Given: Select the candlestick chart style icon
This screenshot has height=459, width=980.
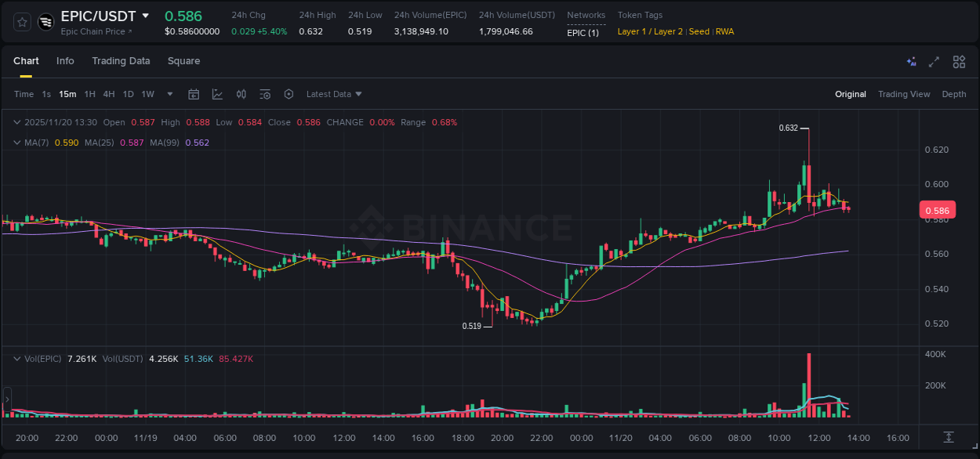Looking at the screenshot, I should point(241,94).
